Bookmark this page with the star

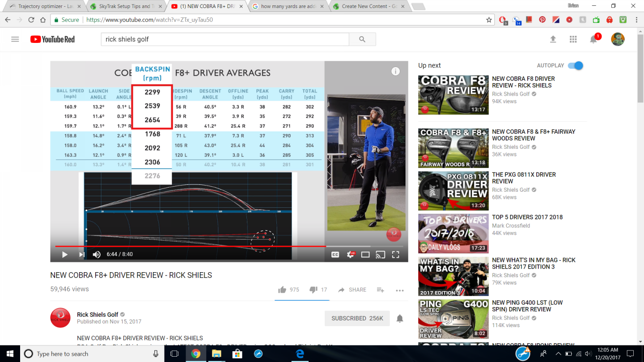click(x=489, y=20)
